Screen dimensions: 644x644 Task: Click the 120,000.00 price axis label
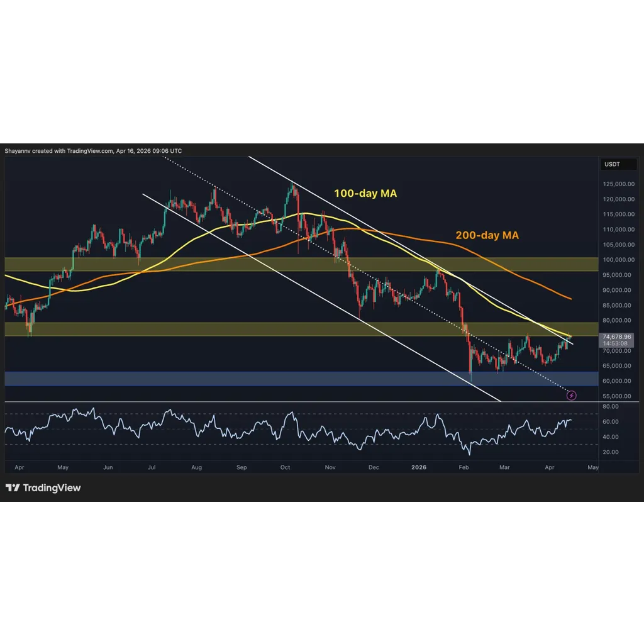pyautogui.click(x=619, y=199)
